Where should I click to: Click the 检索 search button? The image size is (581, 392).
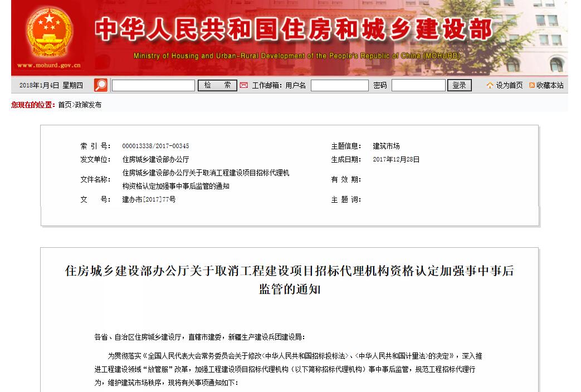coord(217,85)
